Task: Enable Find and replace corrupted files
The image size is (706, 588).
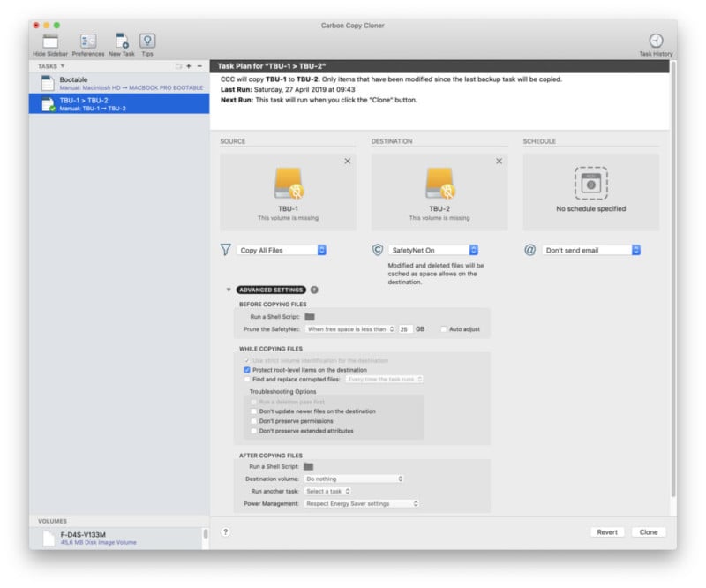Action: coord(247,380)
